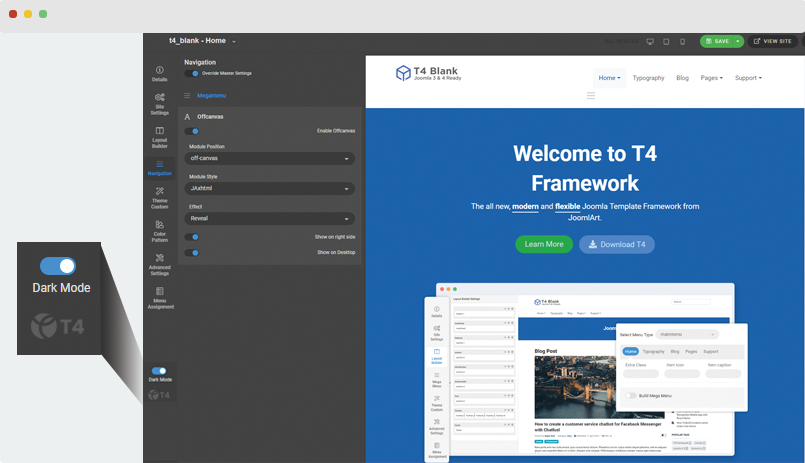Open Blog menu item in preview

(x=682, y=78)
